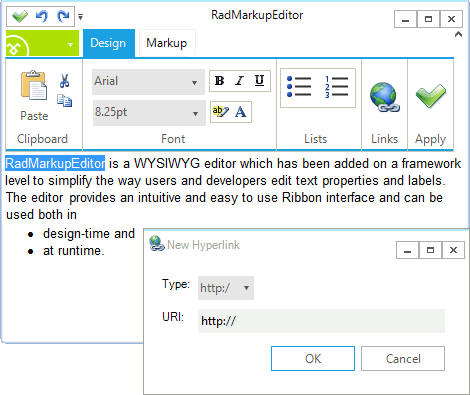Click the New Hyperlink dialog title icon
The height and width of the screenshot is (395, 470).
(157, 244)
